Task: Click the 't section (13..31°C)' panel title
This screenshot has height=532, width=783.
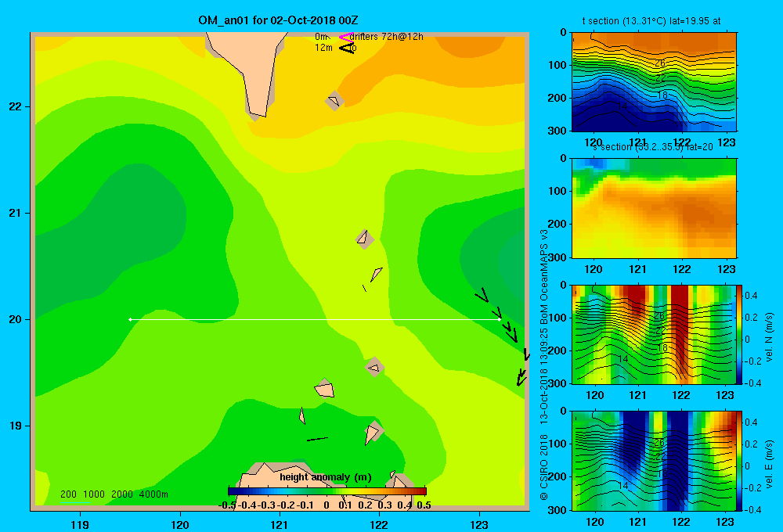Action: (651, 21)
